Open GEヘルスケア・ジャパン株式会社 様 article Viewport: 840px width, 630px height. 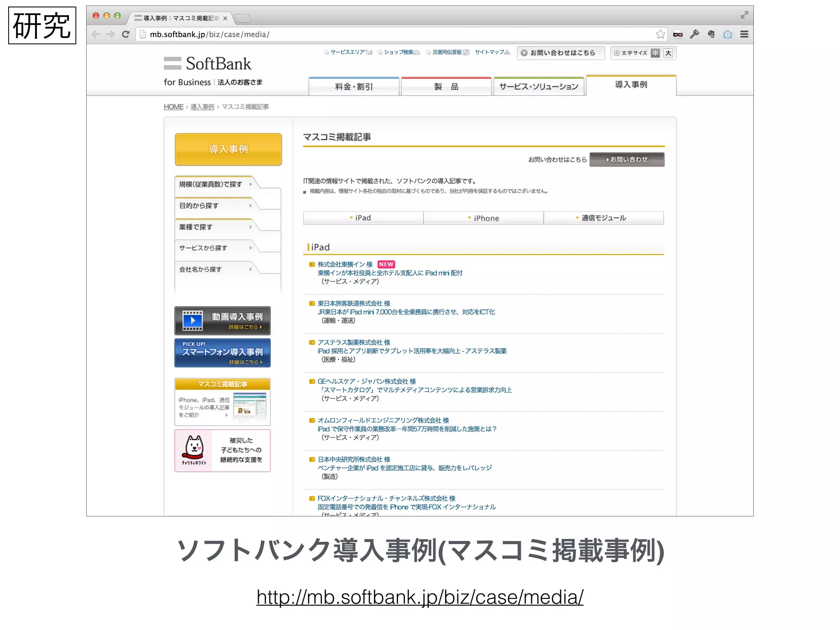pyautogui.click(x=367, y=381)
